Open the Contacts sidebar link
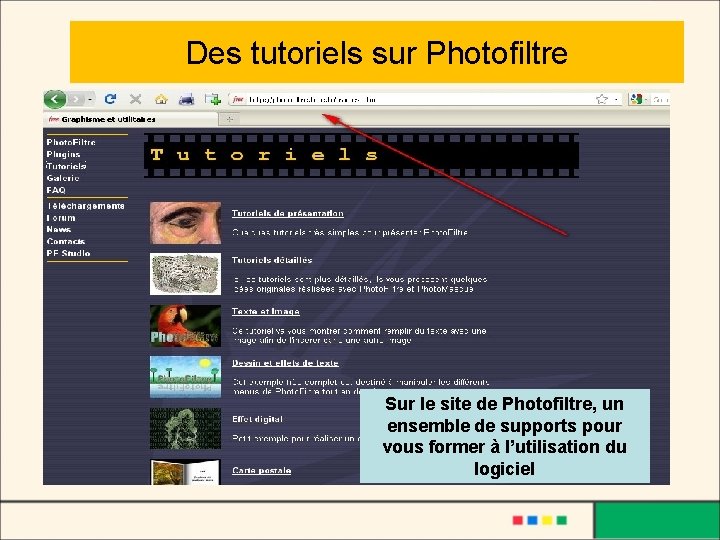720x540 pixels. click(66, 241)
